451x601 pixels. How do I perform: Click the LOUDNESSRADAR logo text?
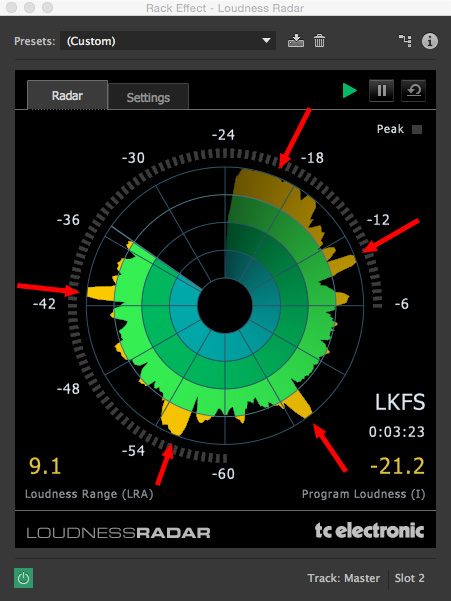pyautogui.click(x=118, y=533)
